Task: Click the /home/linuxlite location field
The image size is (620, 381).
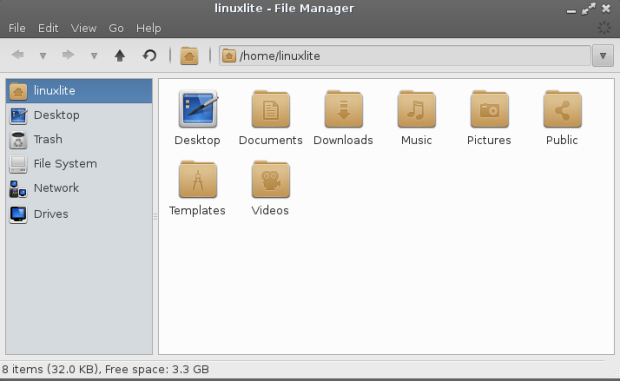Action: [405, 56]
